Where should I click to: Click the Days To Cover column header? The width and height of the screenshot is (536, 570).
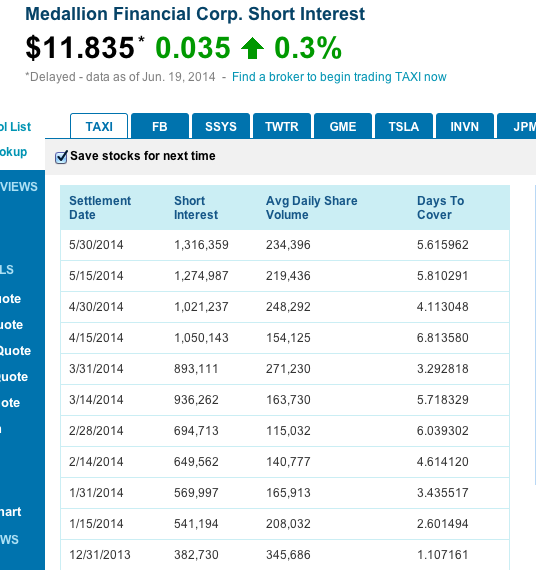[440, 208]
